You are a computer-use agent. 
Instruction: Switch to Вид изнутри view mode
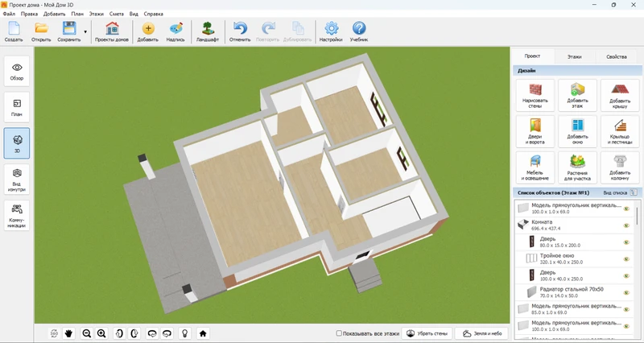point(17,180)
